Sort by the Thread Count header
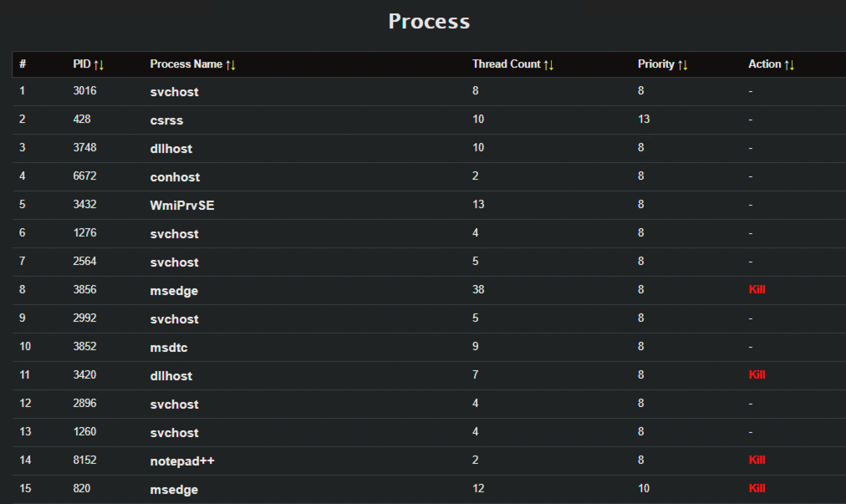 pyautogui.click(x=506, y=64)
